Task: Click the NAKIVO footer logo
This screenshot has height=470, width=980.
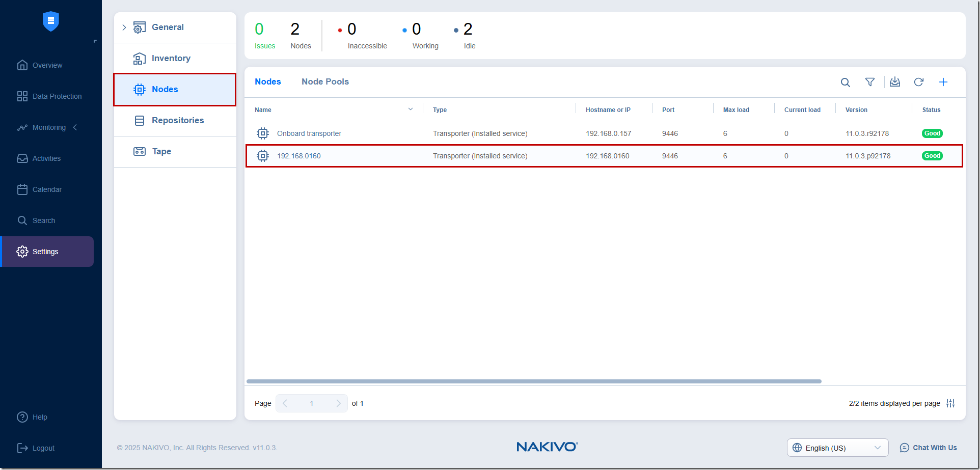Action: [x=547, y=447]
